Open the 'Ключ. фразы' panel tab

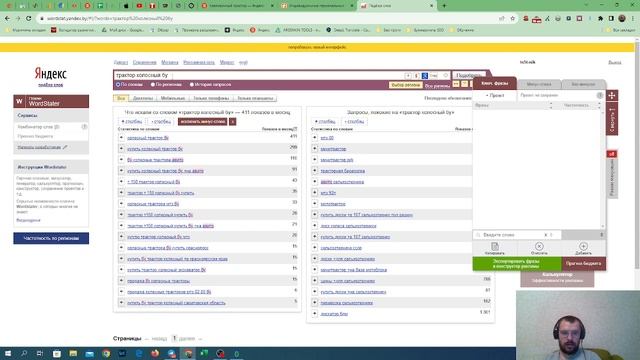[x=495, y=83]
